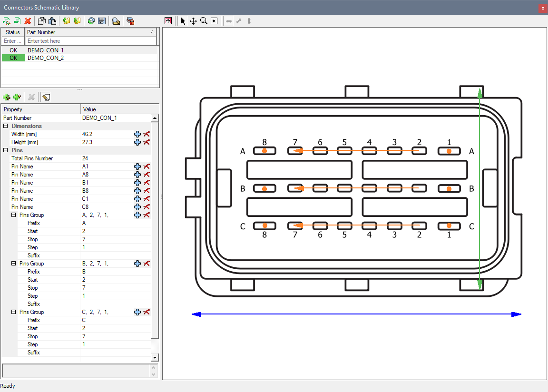The width and height of the screenshot is (548, 392).
Task: Select the arrow pointer tool
Action: pyautogui.click(x=183, y=21)
